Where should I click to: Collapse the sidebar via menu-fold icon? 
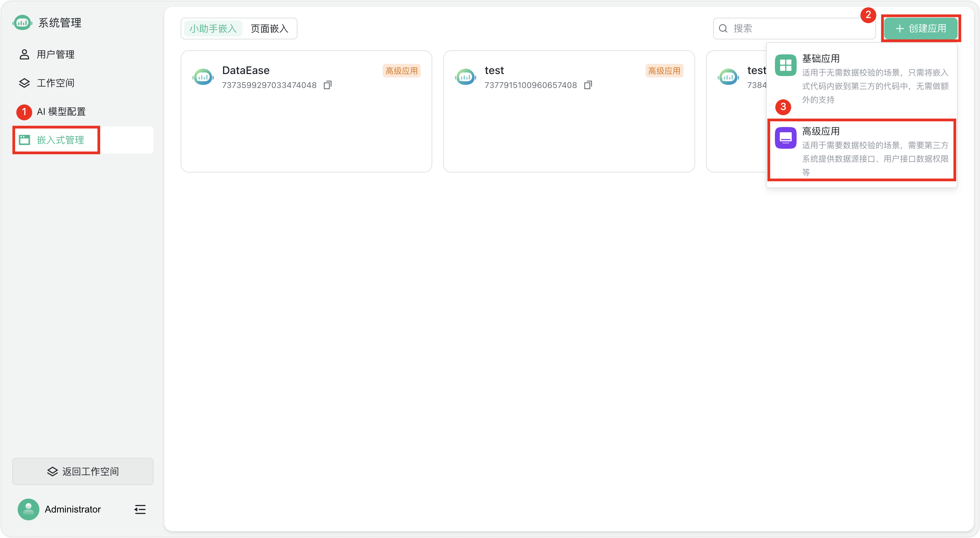point(140,509)
